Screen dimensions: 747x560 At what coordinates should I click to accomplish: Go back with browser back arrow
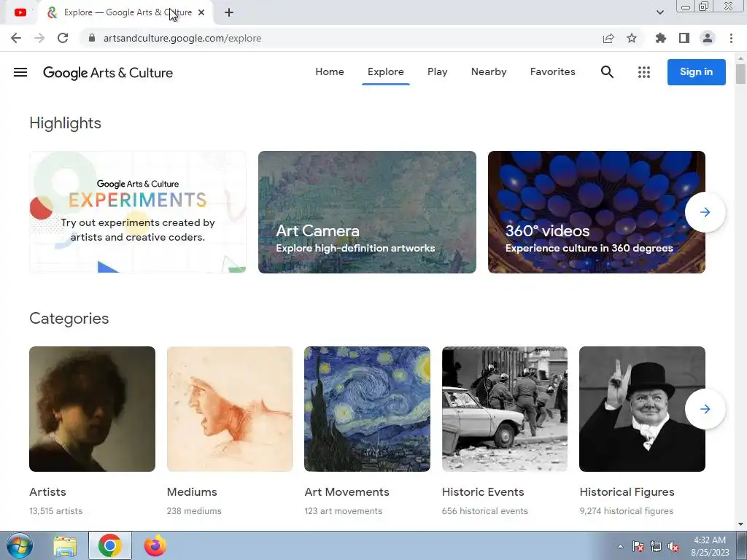tap(16, 38)
